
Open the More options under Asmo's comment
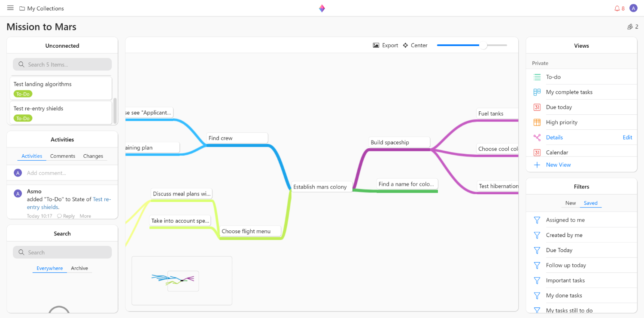[85, 216]
